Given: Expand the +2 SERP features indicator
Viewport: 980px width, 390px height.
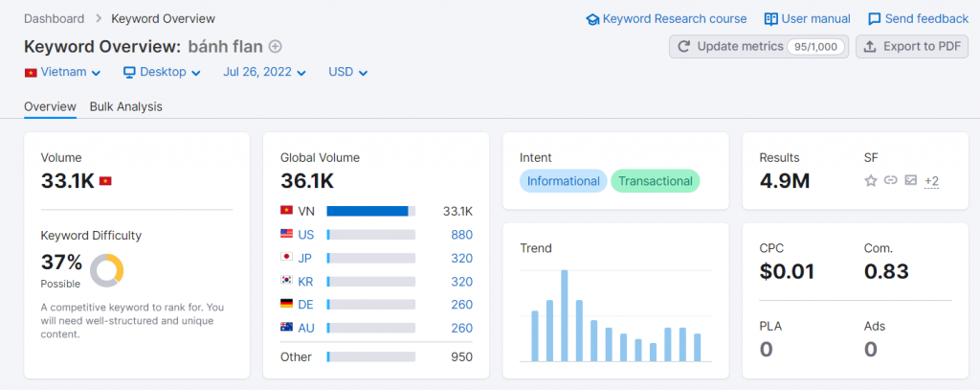Looking at the screenshot, I should click(932, 181).
